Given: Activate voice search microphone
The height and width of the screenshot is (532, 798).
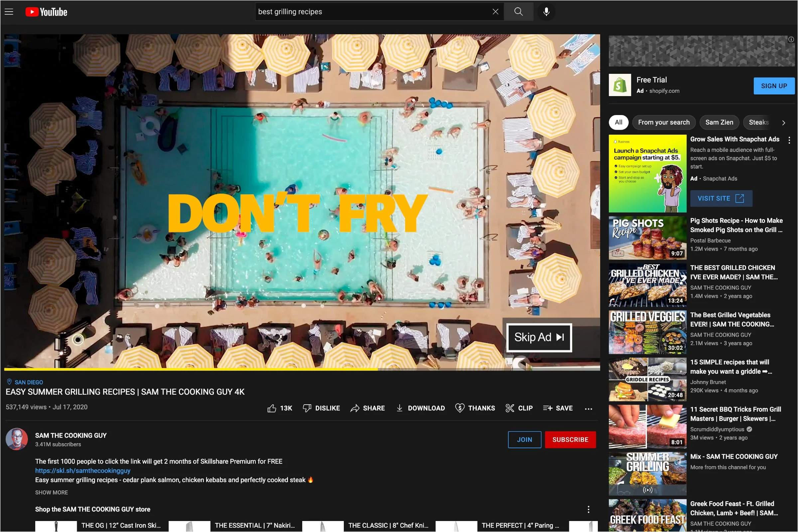Looking at the screenshot, I should pyautogui.click(x=546, y=12).
